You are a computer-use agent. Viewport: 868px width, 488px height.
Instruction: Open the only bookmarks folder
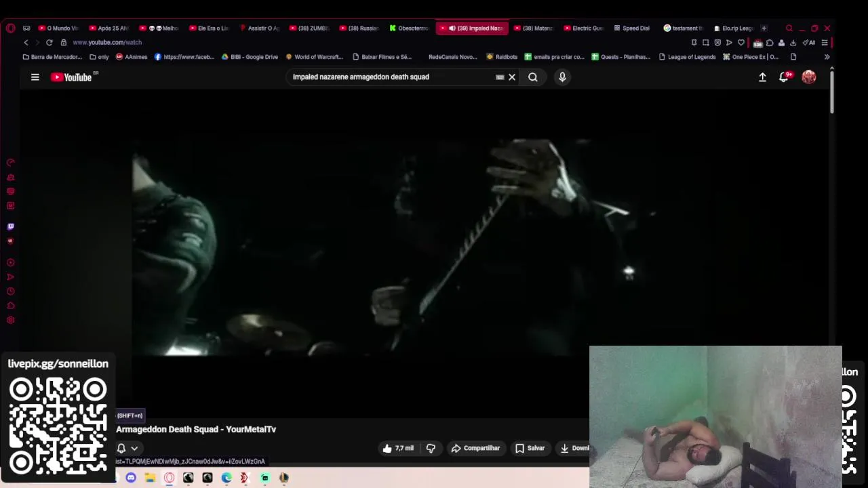[x=99, y=57]
